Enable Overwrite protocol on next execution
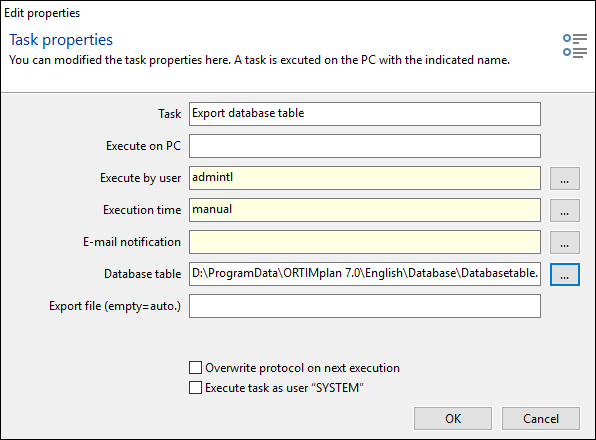This screenshot has height=440, width=596. 195,368
